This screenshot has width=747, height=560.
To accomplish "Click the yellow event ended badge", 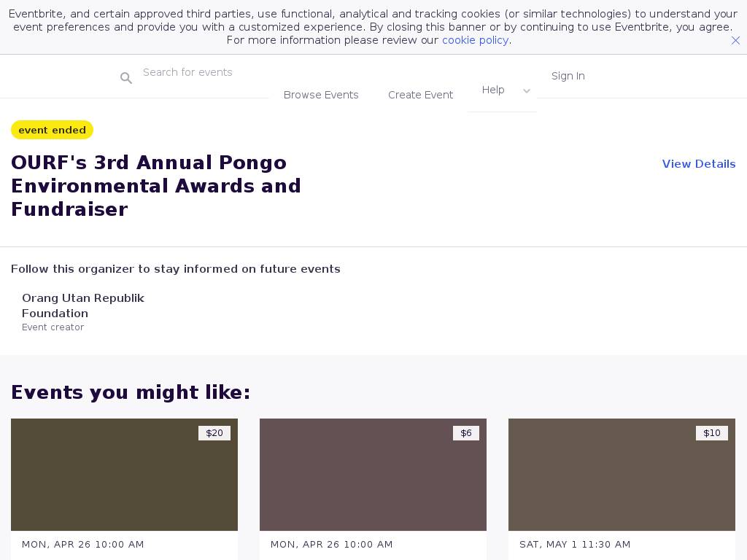I will (x=52, y=130).
